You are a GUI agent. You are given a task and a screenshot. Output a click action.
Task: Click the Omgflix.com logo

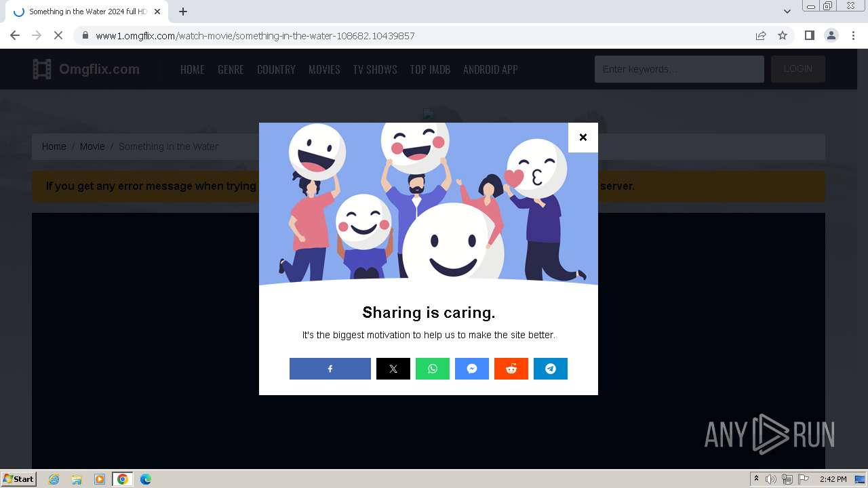(x=86, y=69)
